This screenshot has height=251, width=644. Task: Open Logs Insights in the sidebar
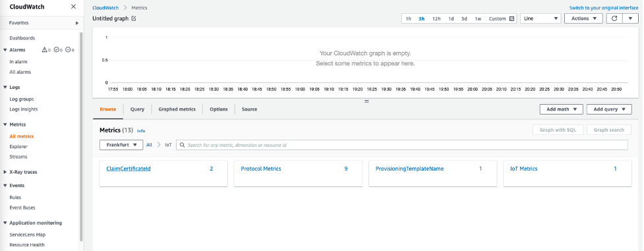click(x=24, y=109)
